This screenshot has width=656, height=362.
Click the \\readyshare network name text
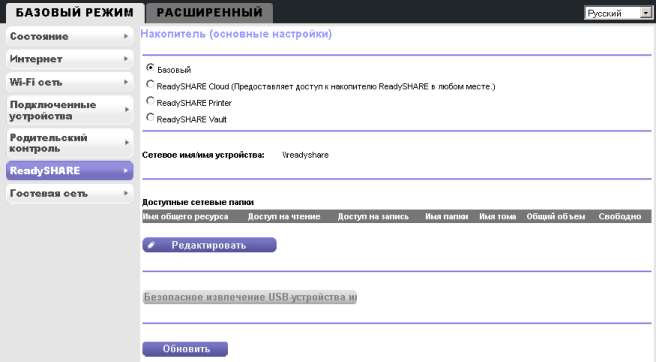(305, 155)
